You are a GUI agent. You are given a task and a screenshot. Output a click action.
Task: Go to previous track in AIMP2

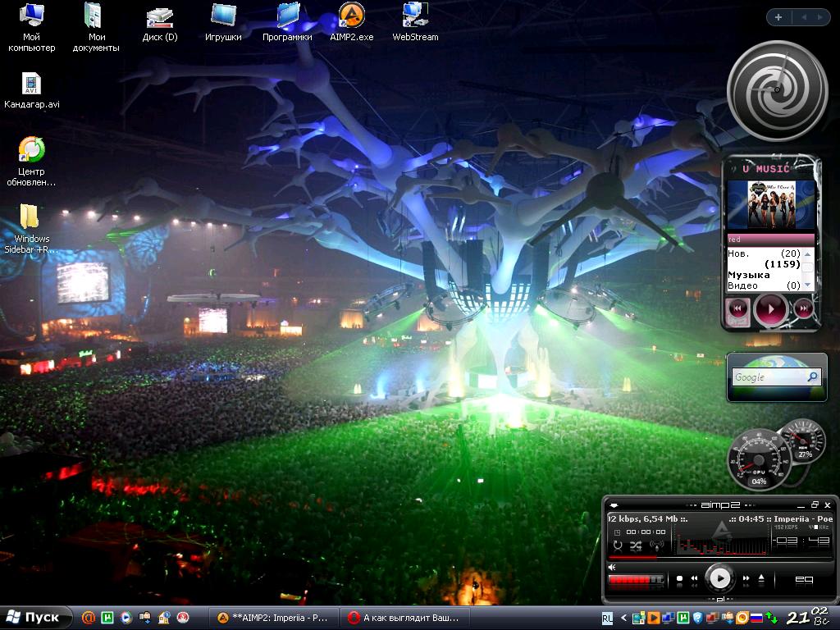694,579
